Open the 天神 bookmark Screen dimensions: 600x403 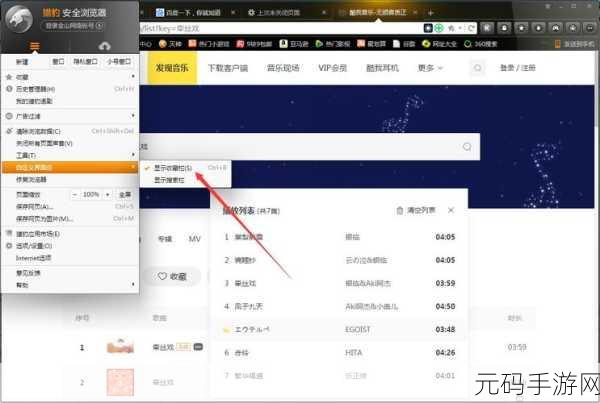coord(170,44)
